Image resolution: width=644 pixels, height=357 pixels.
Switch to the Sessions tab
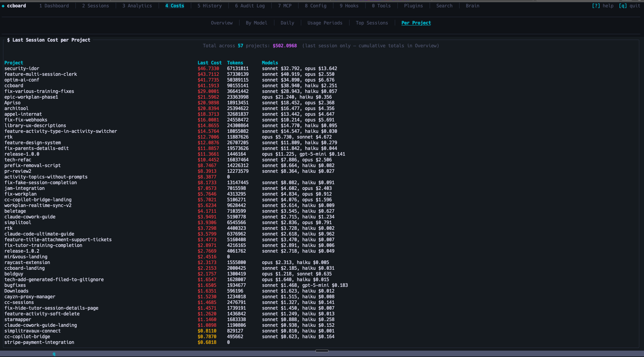pos(96,6)
